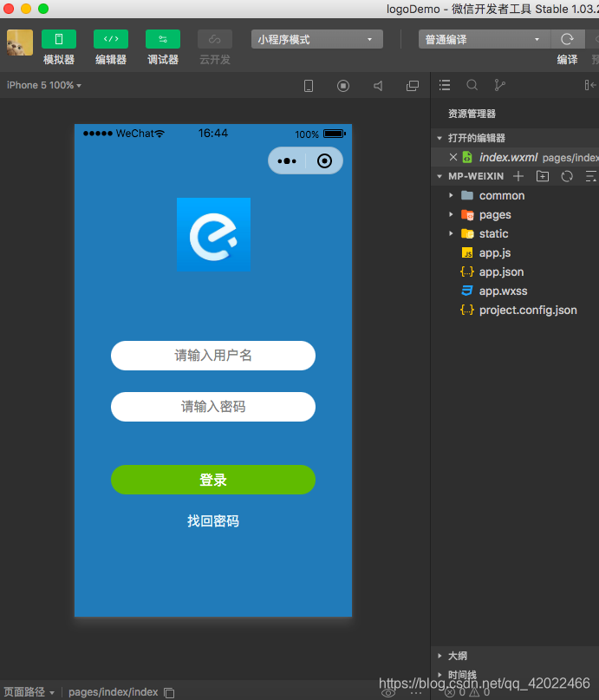Click the mini program close circle capsule button

coord(324,160)
